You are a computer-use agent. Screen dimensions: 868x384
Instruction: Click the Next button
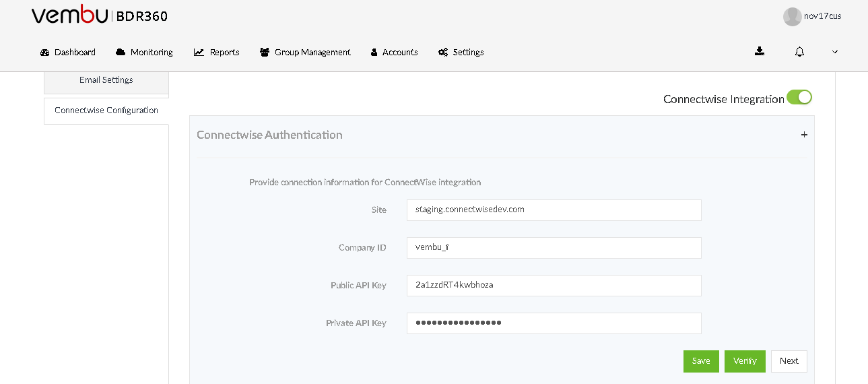(789, 361)
